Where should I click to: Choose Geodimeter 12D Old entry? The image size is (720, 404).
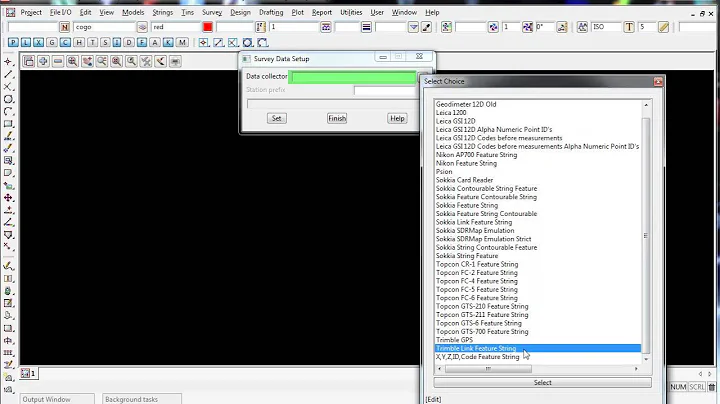click(x=466, y=104)
